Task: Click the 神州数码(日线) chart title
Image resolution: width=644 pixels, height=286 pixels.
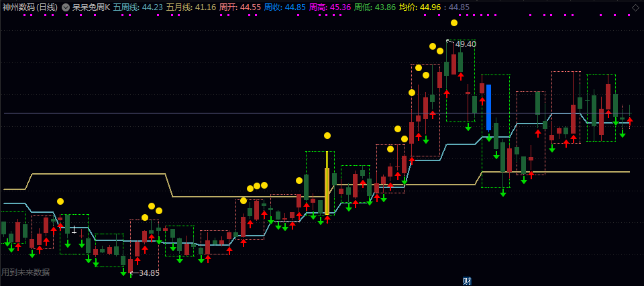Action: point(30,7)
